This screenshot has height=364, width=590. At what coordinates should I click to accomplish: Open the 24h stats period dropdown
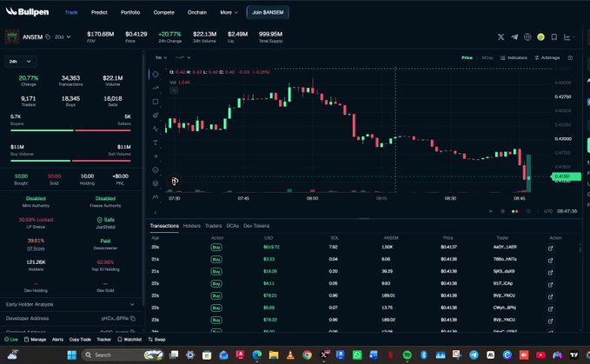pos(20,62)
